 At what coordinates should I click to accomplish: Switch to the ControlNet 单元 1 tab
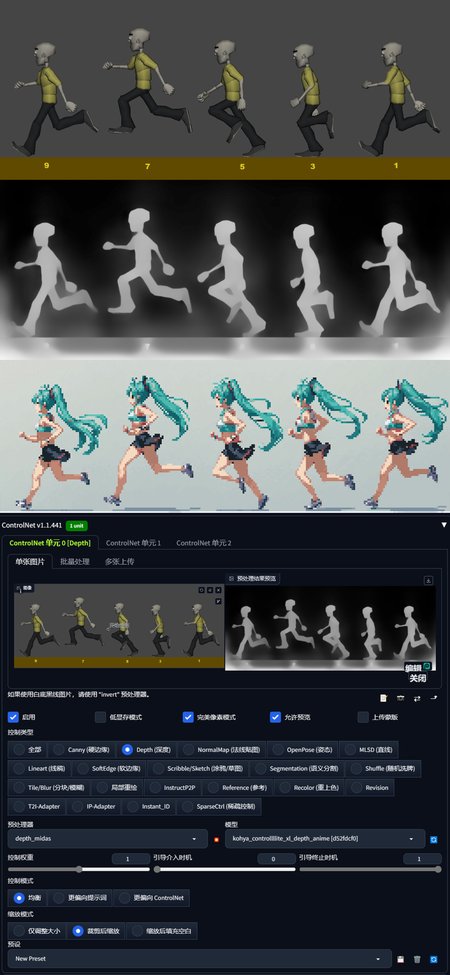coord(133,543)
